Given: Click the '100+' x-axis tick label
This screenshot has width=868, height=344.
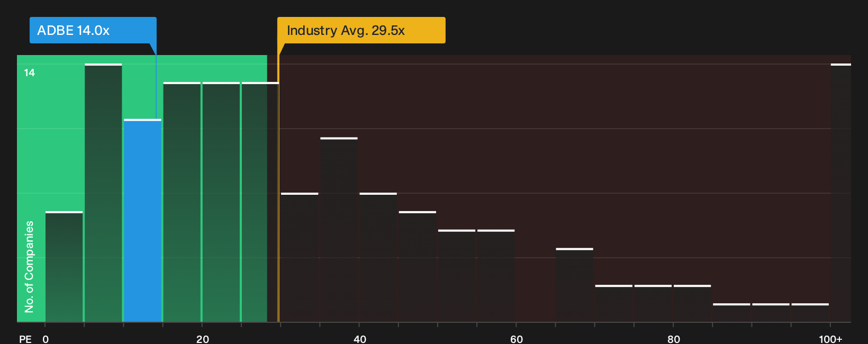Looking at the screenshot, I should pos(830,339).
